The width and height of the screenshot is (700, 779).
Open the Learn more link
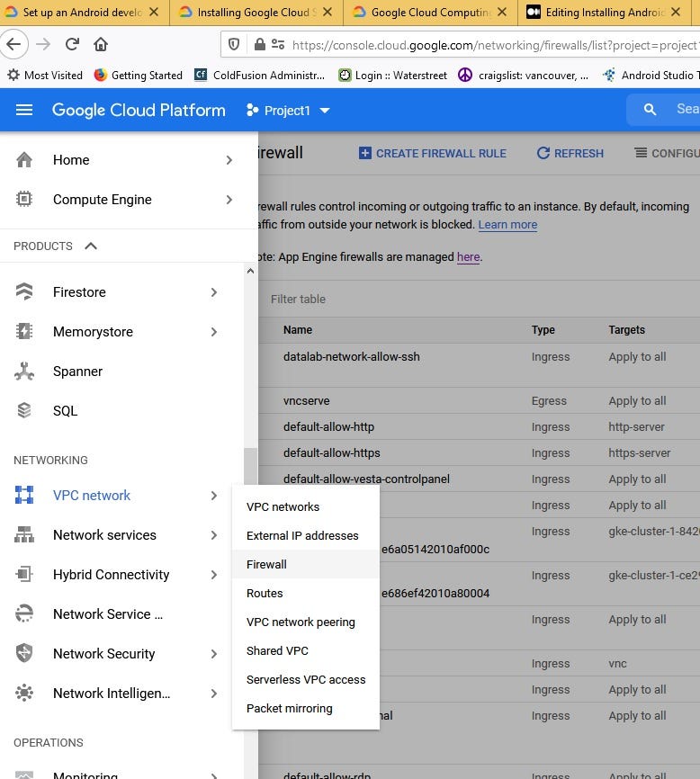[507, 225]
